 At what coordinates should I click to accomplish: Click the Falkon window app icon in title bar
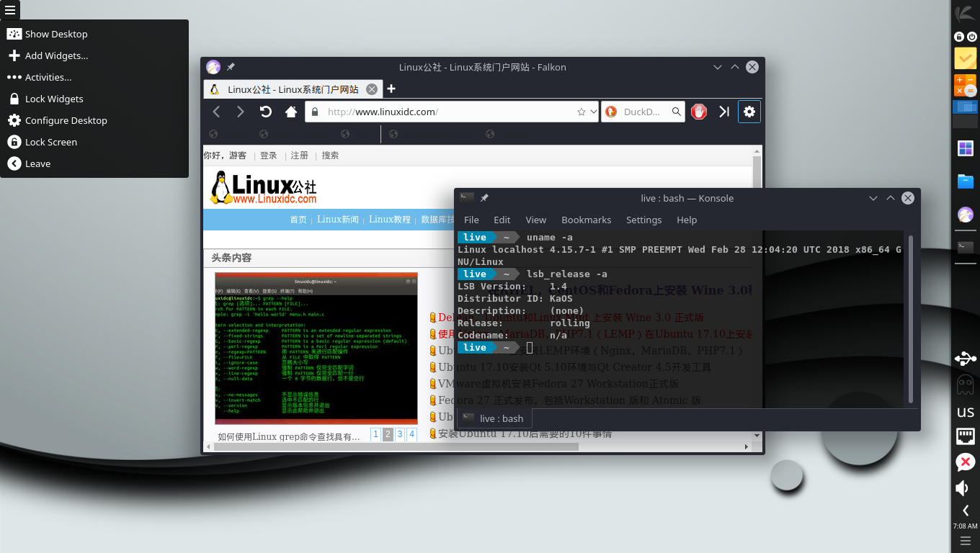(213, 67)
